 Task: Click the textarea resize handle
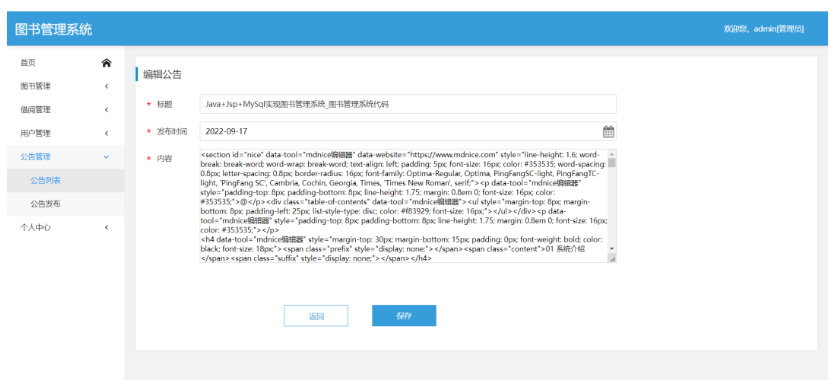612,258
